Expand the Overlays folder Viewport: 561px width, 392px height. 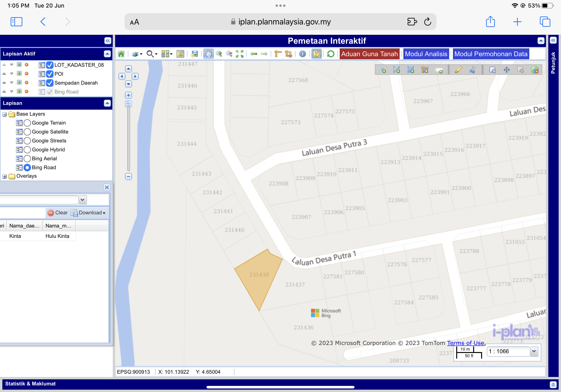click(4, 176)
